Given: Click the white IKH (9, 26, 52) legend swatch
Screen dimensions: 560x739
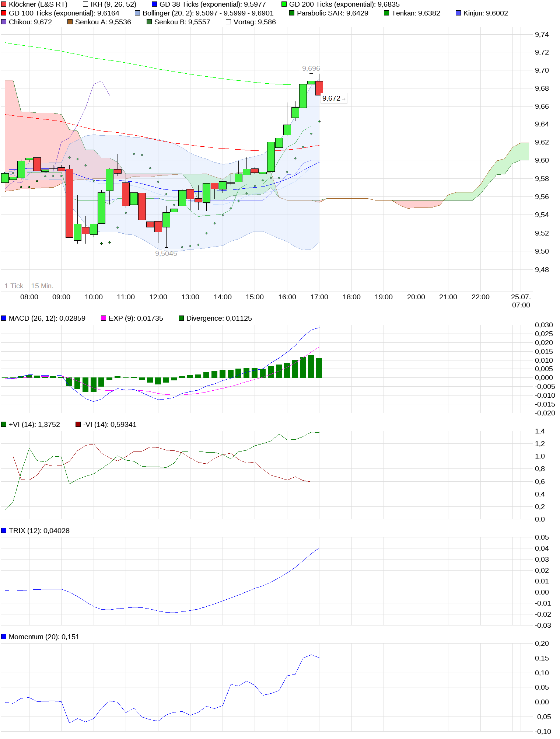Looking at the screenshot, I should pyautogui.click(x=85, y=4).
